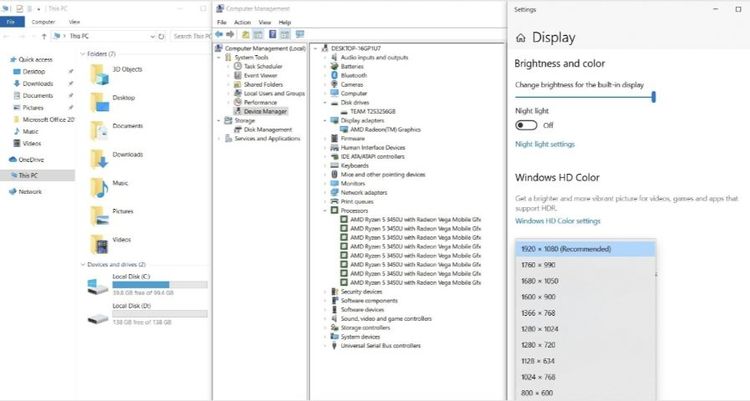Select Bluetooth device category
This screenshot has width=750, height=401.
coord(353,76)
